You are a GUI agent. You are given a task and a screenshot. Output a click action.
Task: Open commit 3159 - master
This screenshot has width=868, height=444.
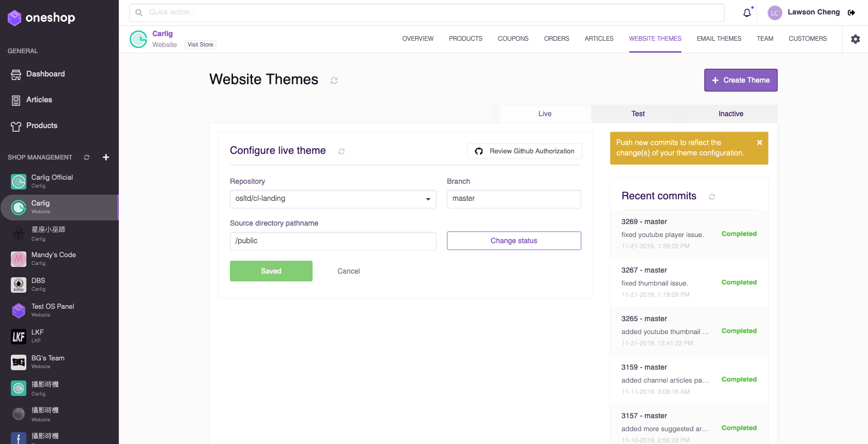tap(689, 379)
